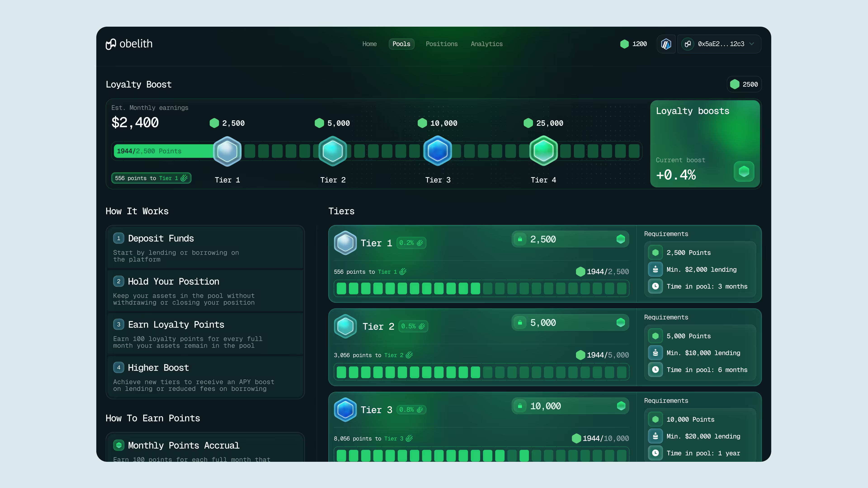
Task: Click the '556 points to Tier 1' pill under progress bar
Action: coord(151,178)
